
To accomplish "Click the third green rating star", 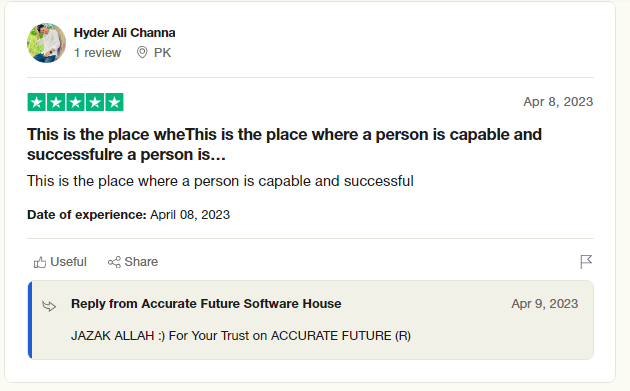I will point(76,102).
